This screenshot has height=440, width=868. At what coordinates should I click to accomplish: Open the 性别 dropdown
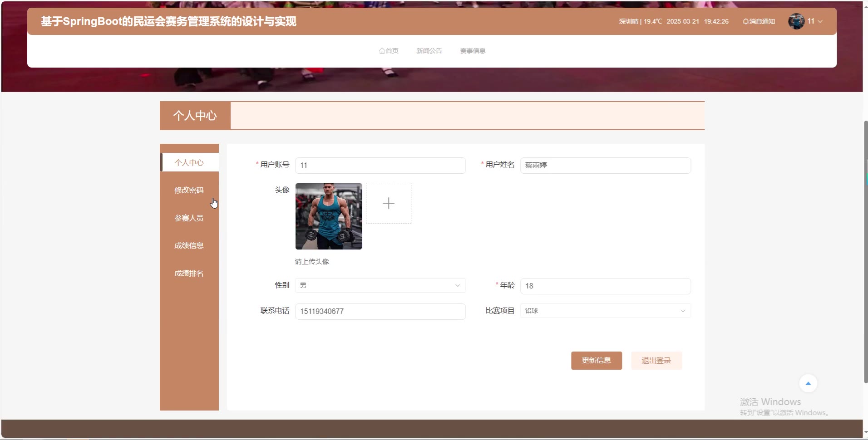380,285
